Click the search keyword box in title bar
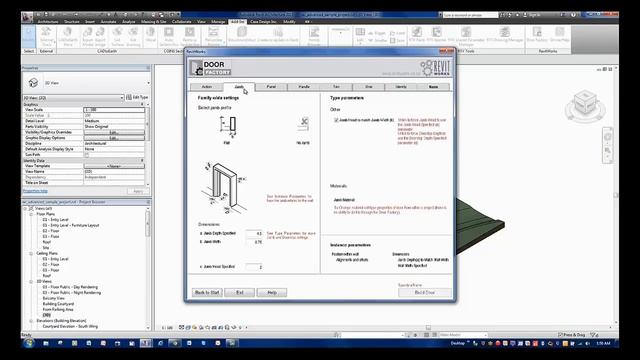 (470, 15)
